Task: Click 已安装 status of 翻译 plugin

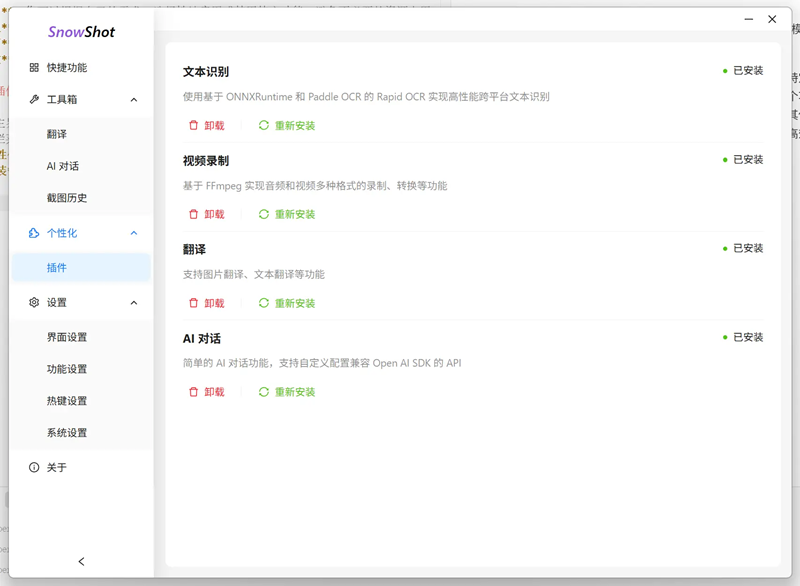Action: (x=743, y=248)
